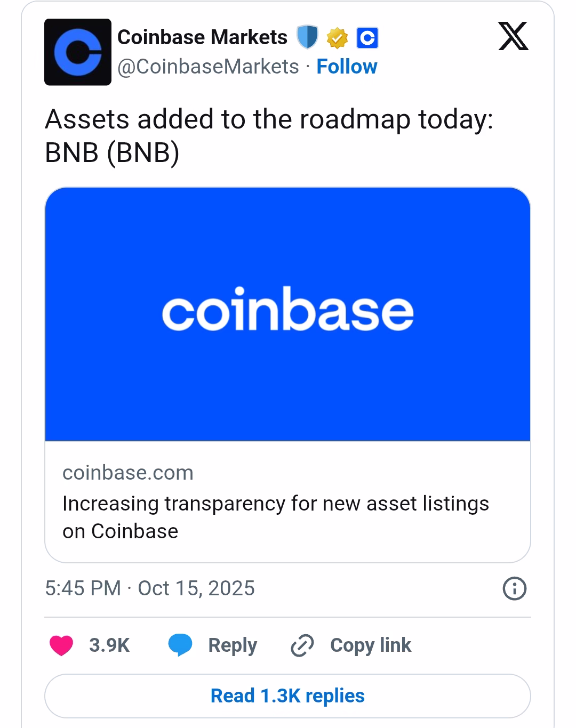The width and height of the screenshot is (576, 728).
Task: Open the tweet info icon
Action: (515, 589)
